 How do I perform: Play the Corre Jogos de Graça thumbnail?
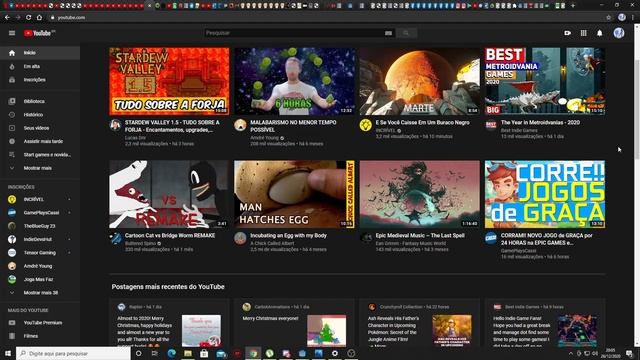(x=545, y=194)
